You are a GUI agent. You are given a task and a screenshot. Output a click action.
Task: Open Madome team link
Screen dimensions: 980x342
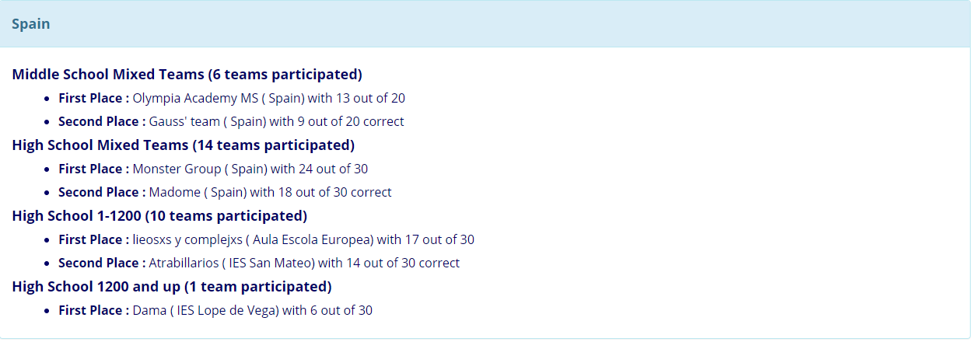(174, 193)
